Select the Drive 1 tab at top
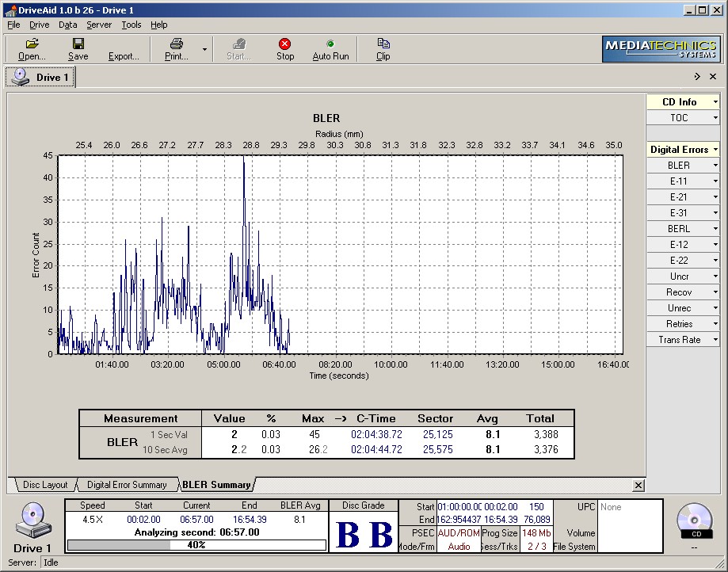The width and height of the screenshot is (728, 572). (x=41, y=78)
